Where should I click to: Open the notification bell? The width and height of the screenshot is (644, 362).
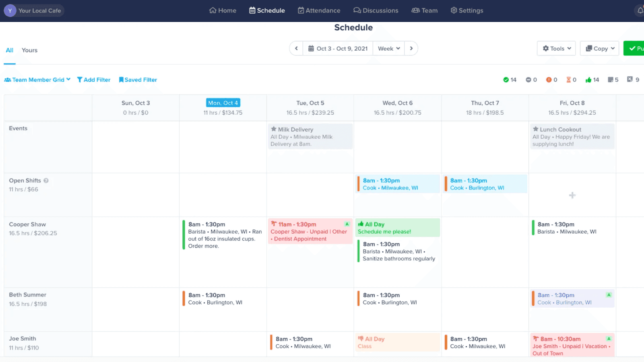(640, 10)
